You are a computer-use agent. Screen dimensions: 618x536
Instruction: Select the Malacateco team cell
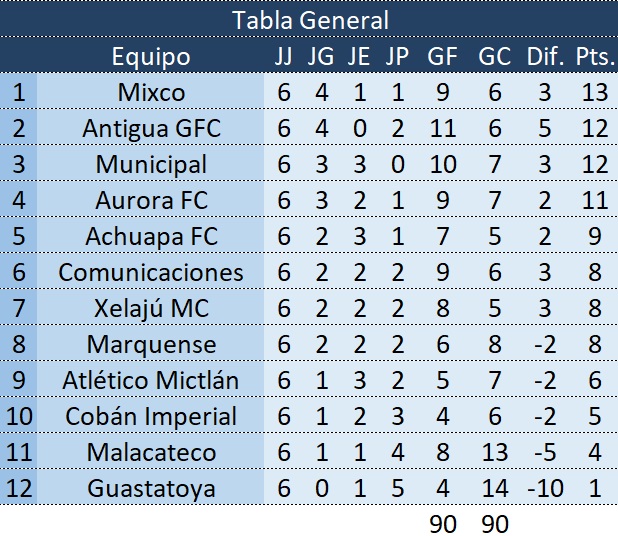(151, 452)
